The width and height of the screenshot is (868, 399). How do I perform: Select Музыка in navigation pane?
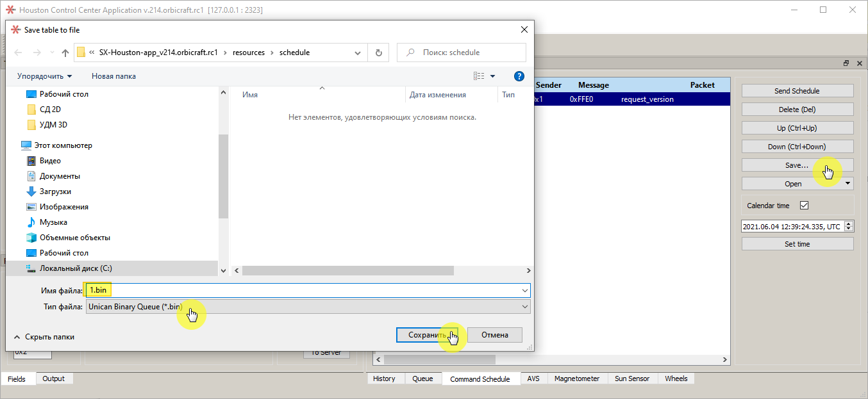(53, 222)
